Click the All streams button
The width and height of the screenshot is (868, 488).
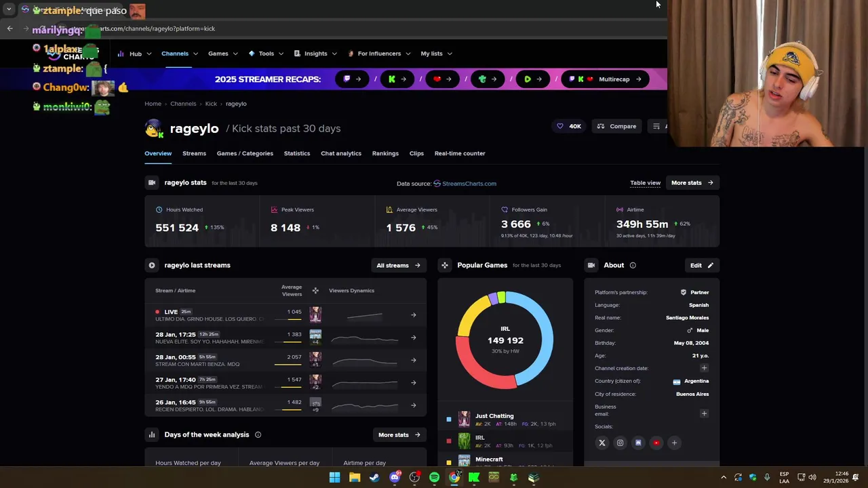click(x=398, y=265)
